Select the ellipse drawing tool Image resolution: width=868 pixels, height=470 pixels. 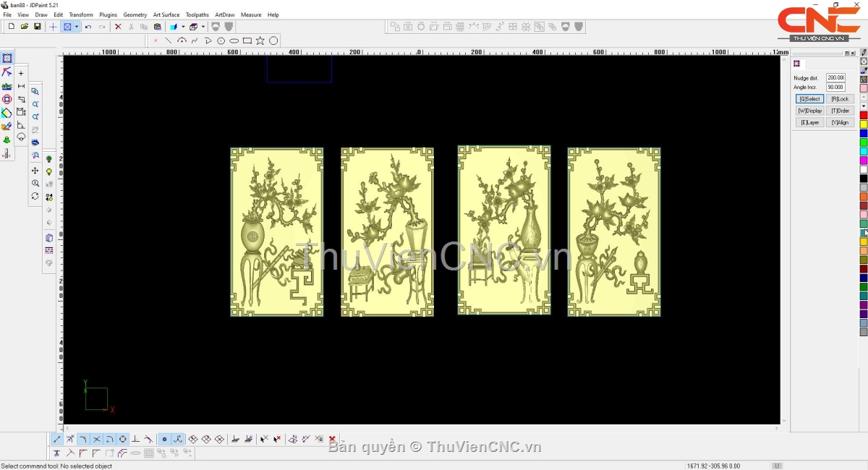pos(234,41)
